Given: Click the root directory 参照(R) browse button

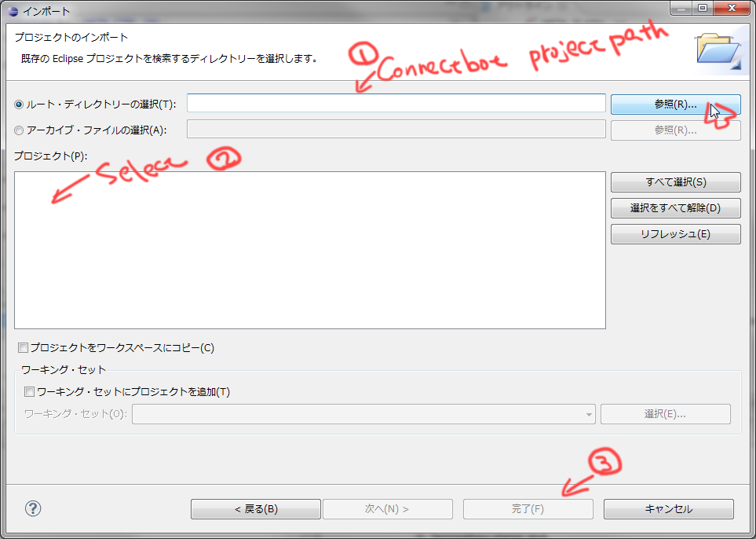Looking at the screenshot, I should tap(675, 104).
